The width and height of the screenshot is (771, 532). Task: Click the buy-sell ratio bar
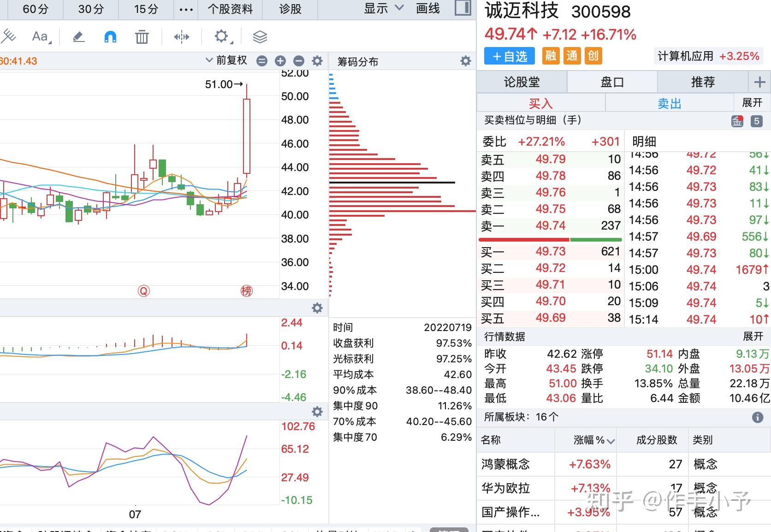[x=551, y=240]
